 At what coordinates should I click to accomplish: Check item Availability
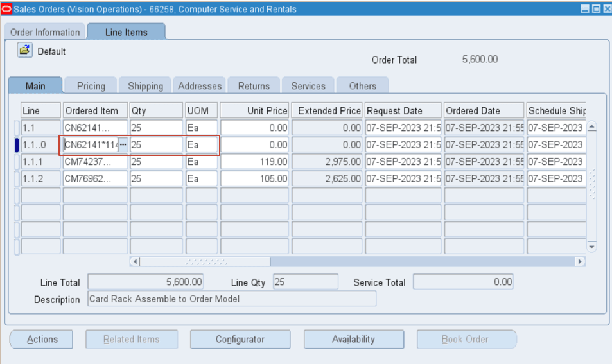point(354,340)
